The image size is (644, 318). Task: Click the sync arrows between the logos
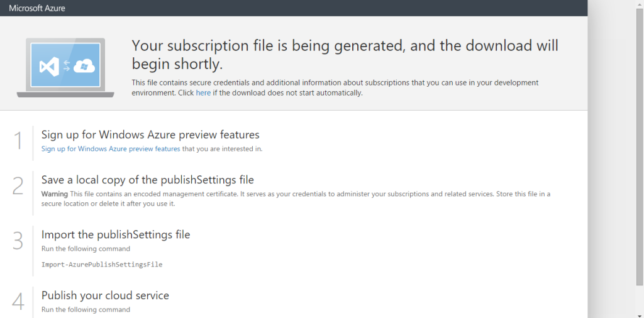coord(67,66)
